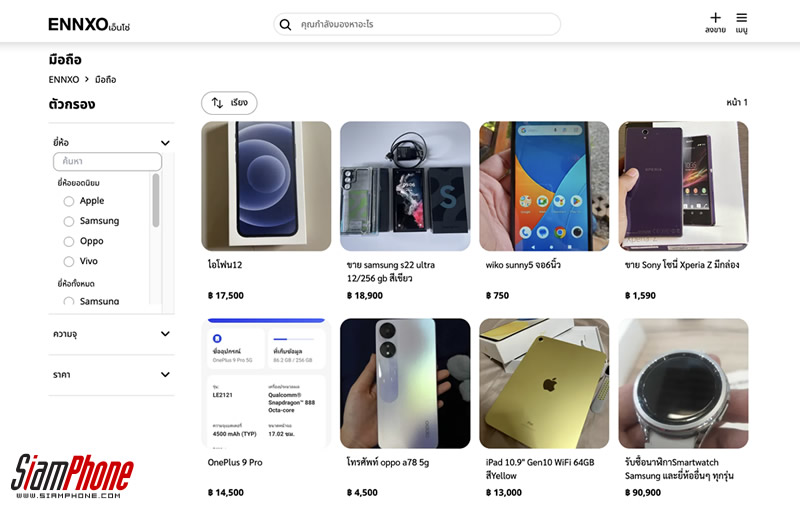Select the Vivo brand radio button
Viewport: 800px width, 509px height.
[x=69, y=261]
